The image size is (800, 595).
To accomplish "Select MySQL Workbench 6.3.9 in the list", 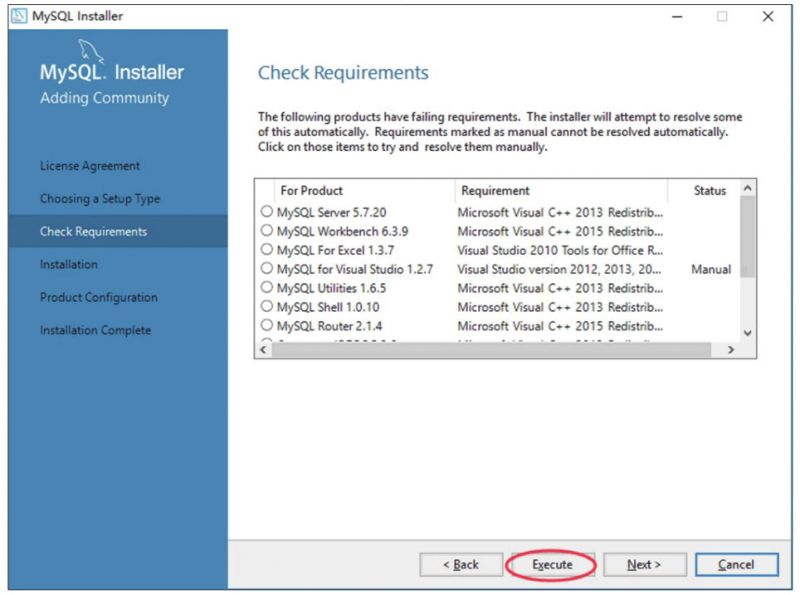I will (267, 232).
